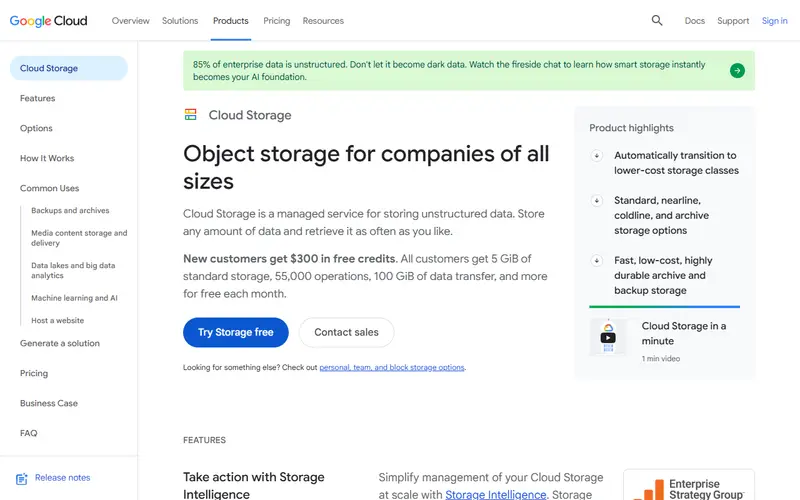Play the Cloud Storage in a minute video thumbnail
Image resolution: width=800 pixels, height=500 pixels.
(x=608, y=337)
